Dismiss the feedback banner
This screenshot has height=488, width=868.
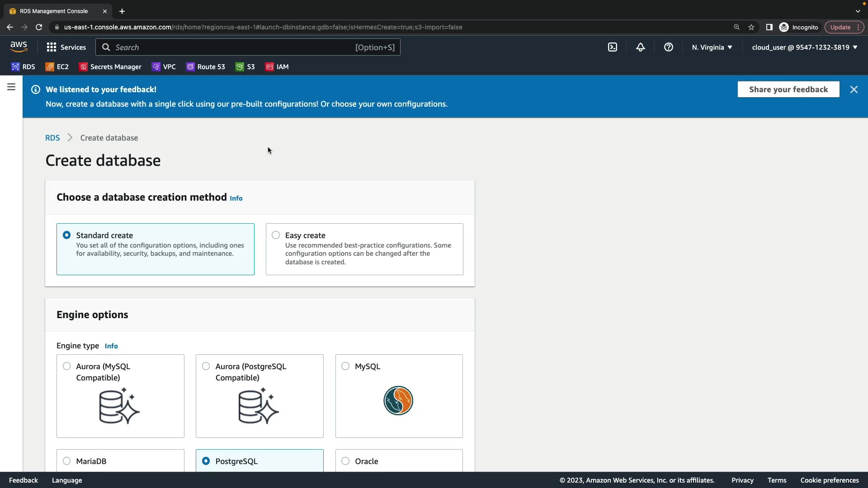click(x=854, y=89)
